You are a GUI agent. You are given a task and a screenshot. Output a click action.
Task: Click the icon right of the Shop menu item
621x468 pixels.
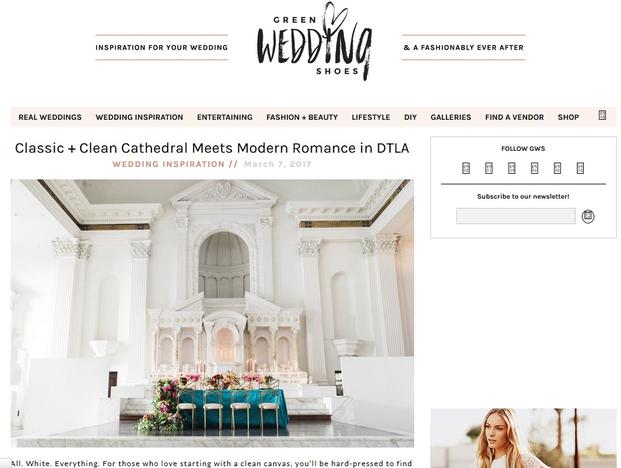point(602,115)
